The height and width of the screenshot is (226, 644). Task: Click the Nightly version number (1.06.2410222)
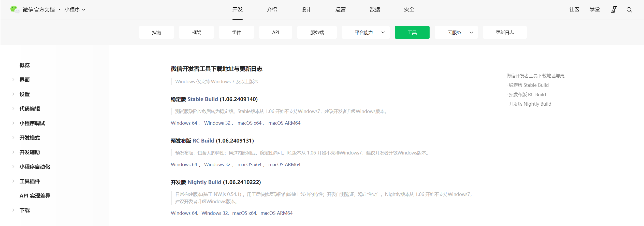(242, 182)
